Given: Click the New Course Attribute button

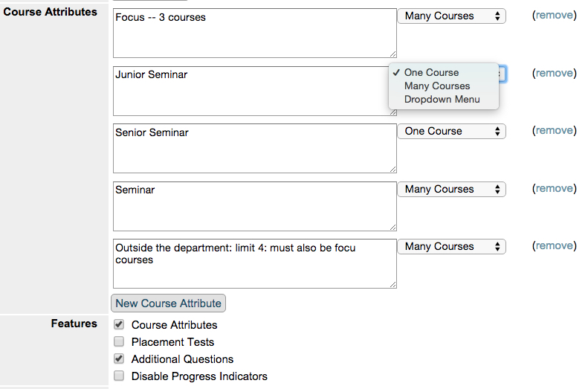Looking at the screenshot, I should pyautogui.click(x=169, y=303).
